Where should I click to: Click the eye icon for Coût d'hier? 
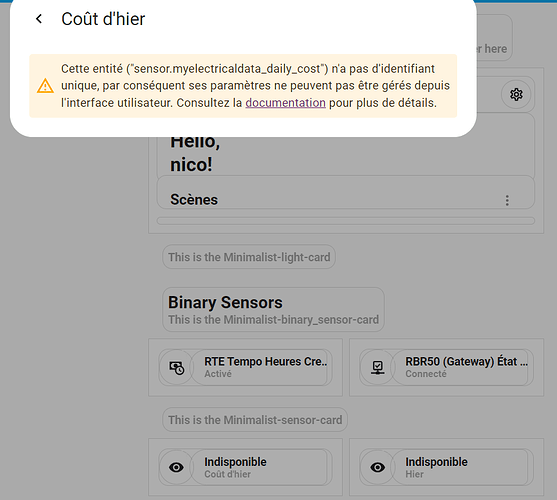point(177,467)
